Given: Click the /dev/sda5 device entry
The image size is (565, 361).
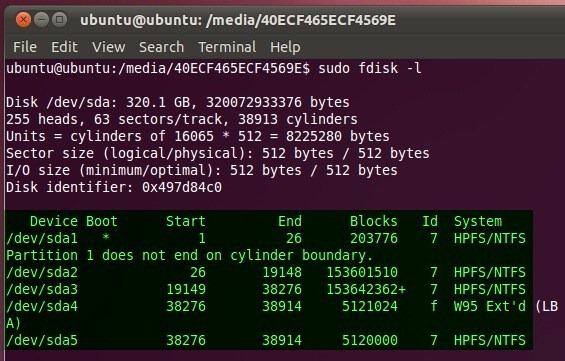Looking at the screenshot, I should coord(42,340).
